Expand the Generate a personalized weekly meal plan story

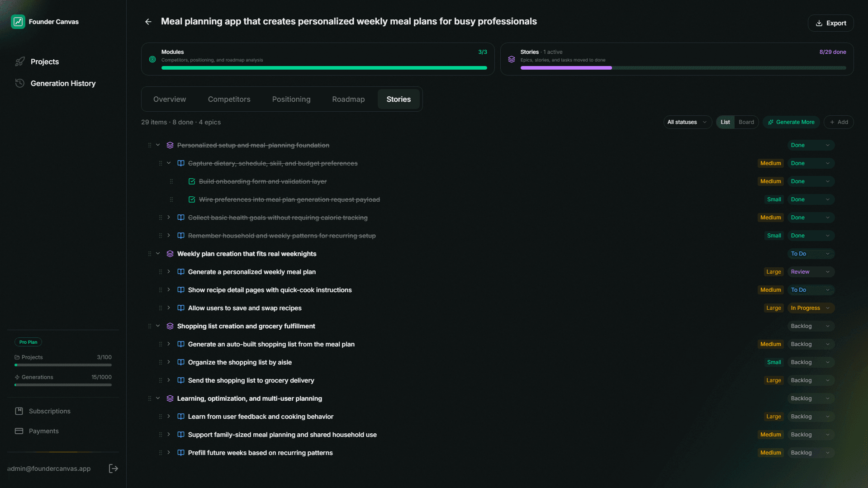click(168, 272)
